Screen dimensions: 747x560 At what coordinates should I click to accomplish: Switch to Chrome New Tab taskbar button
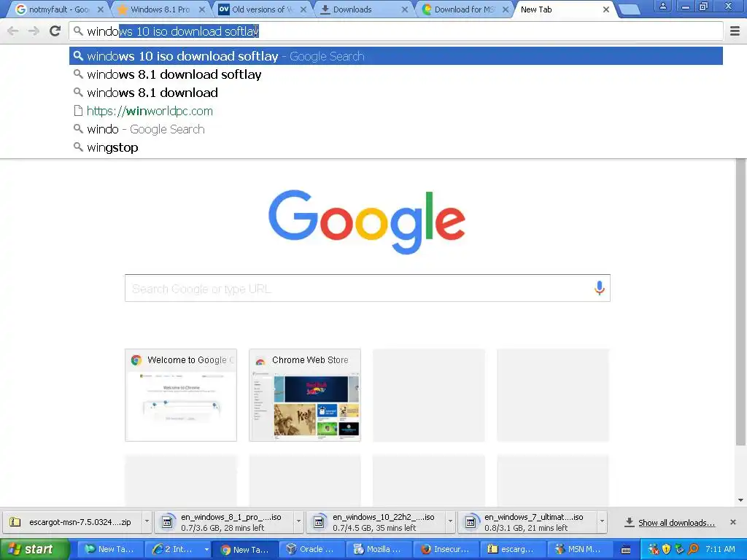tap(245, 550)
